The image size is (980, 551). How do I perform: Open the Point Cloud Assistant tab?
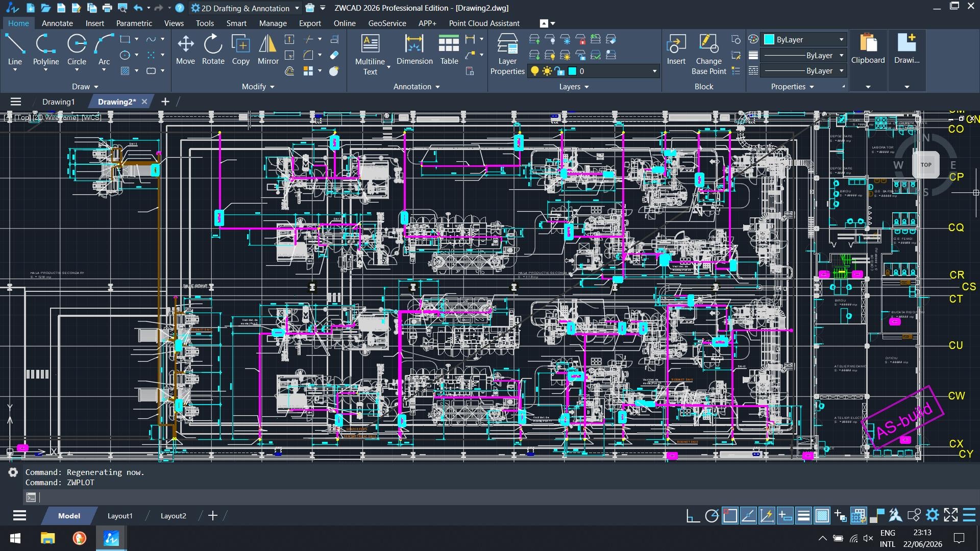pyautogui.click(x=484, y=23)
